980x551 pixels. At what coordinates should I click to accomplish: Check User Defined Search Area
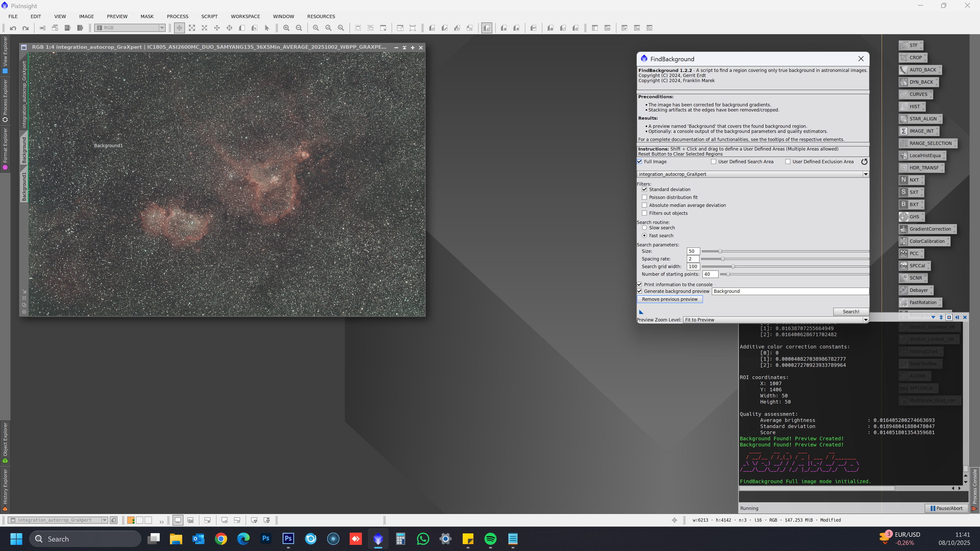(x=714, y=162)
